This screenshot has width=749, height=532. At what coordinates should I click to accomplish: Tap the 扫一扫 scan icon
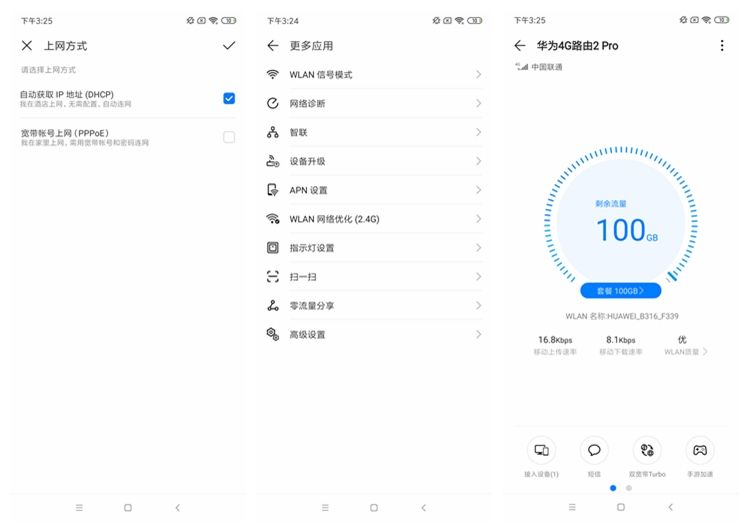[x=273, y=277]
